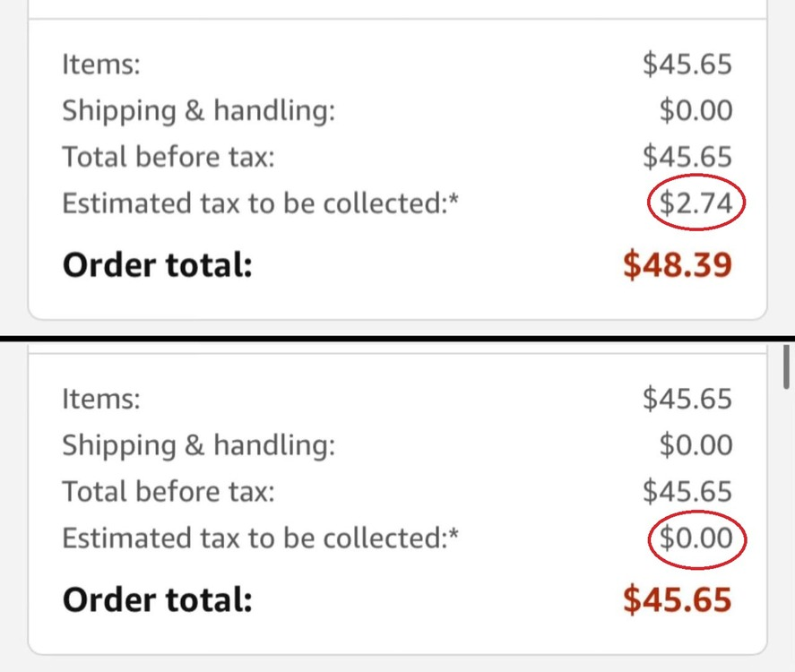Click the bottom 'Items:' label
Viewport: 795px width, 672px height.
click(x=101, y=400)
